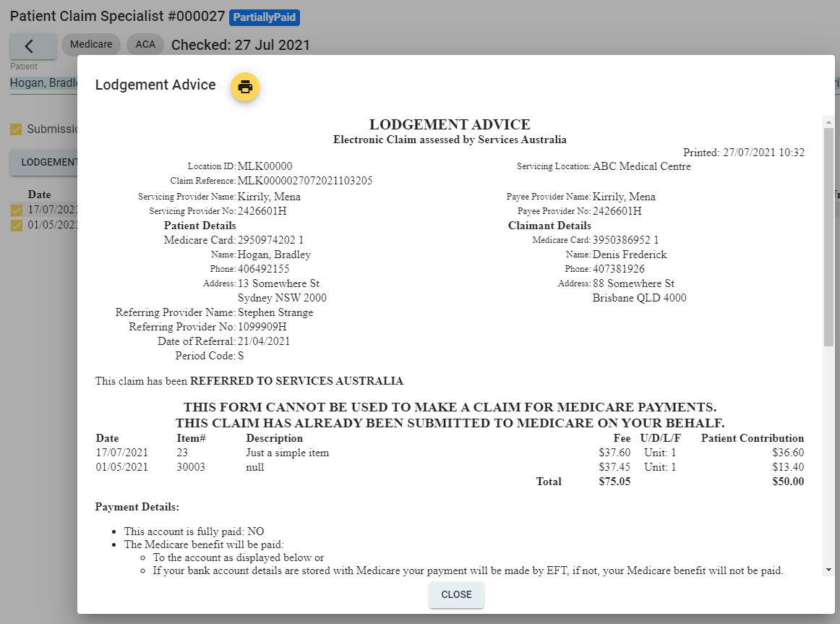Screen dimensions: 840x624
Task: Select claim reference MLK0000027072021103205
Action: 305,181
